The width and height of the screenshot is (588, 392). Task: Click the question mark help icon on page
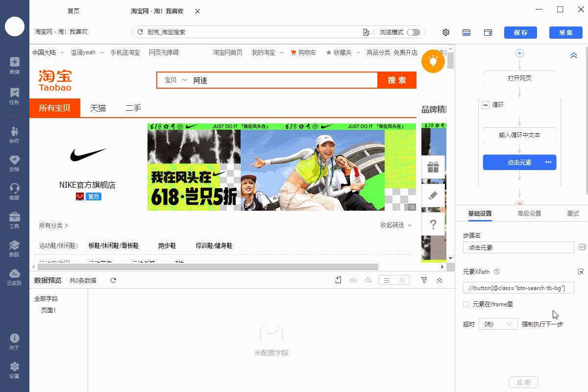tap(433, 224)
